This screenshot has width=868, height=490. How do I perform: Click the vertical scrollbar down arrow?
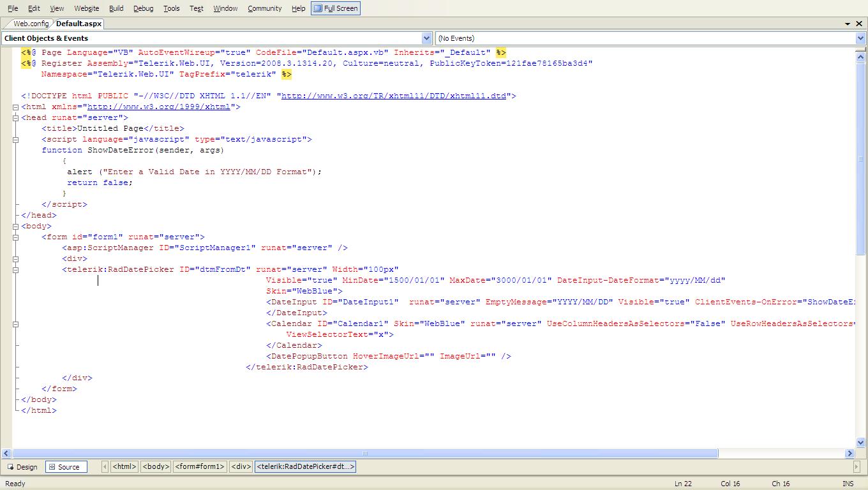(861, 442)
